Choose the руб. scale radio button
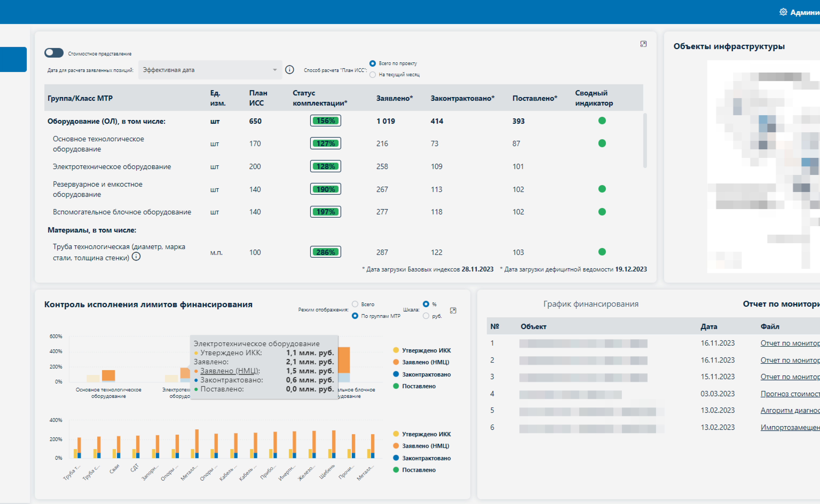Image resolution: width=820 pixels, height=504 pixels. 426,316
